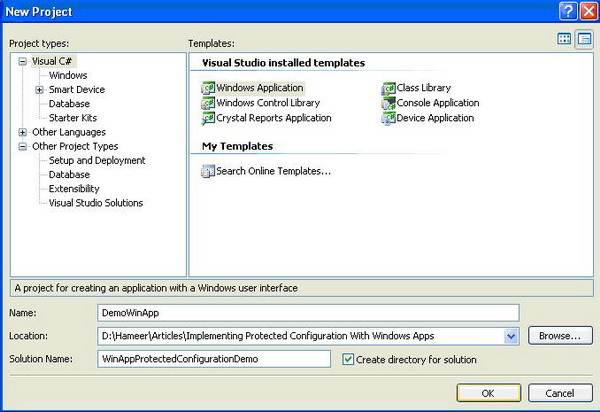Click the Device Application label

435,118
